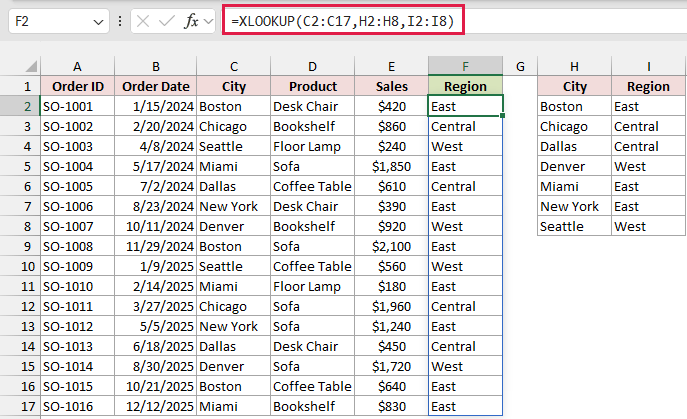
Task: Select the Central cell in F3
Action: (x=465, y=127)
